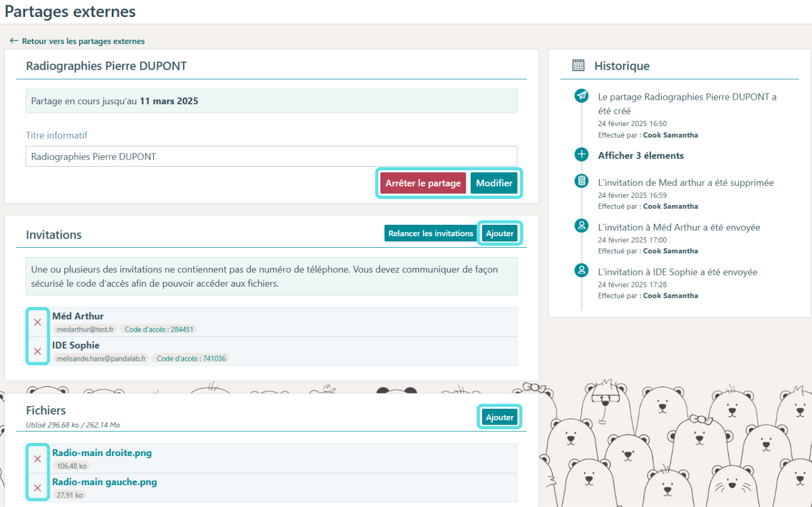This screenshot has height=507, width=812.
Task: Click the Partage en cours jusqu'au 11 mars 2025 banner
Action: click(271, 101)
